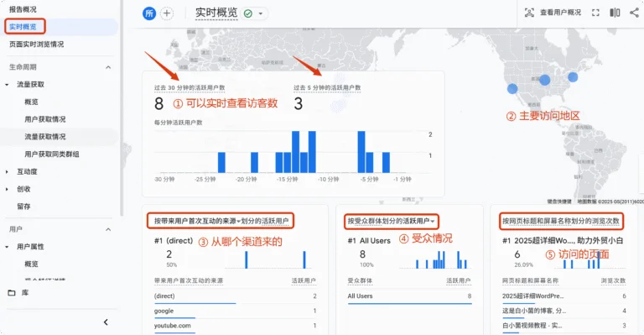
Task: Click the 活跃用户 column header in source card
Action: click(304, 280)
